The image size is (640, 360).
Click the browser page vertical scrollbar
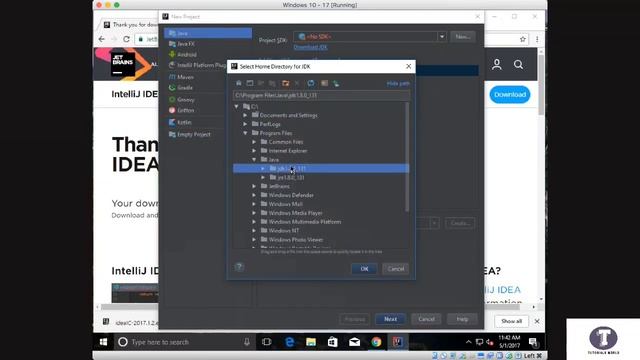[x=541, y=85]
